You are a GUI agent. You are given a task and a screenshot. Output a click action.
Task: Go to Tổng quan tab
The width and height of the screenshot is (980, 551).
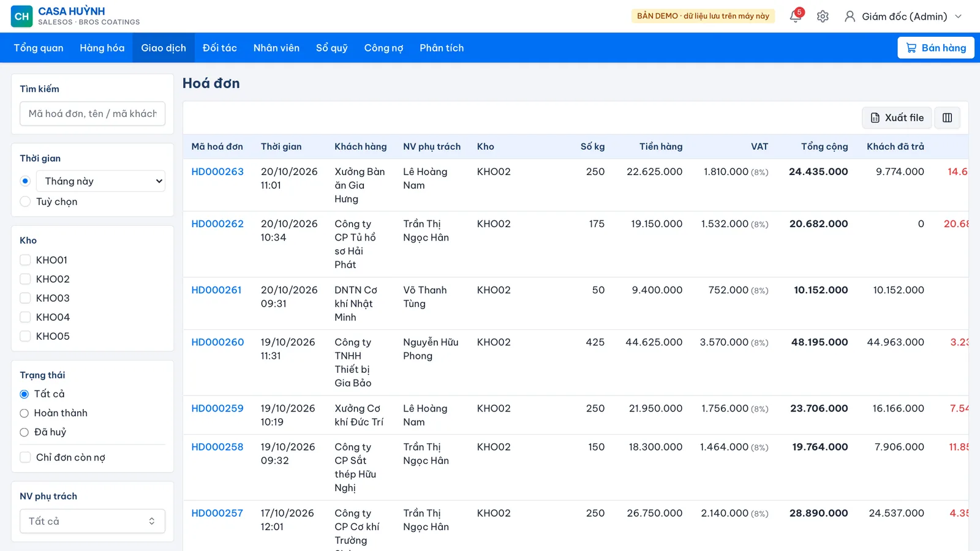pos(39,48)
